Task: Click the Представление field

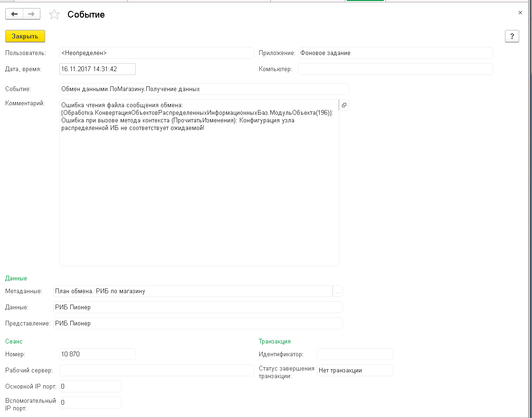Action: pos(198,324)
